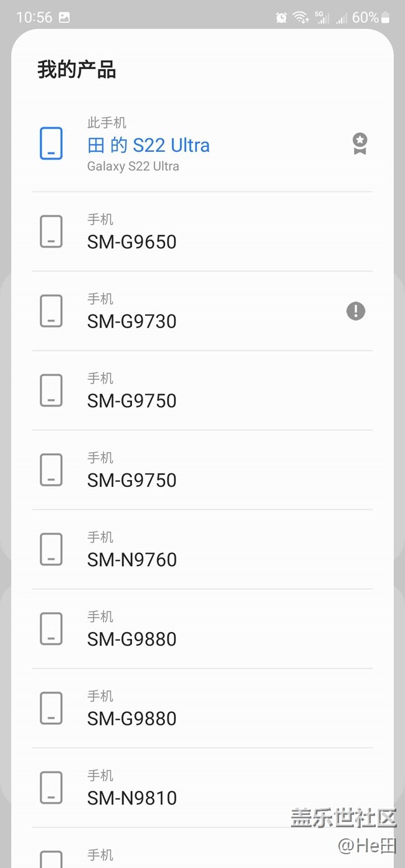Tap the phone icon next to SM-G9650
The height and width of the screenshot is (868, 405).
[x=51, y=232]
